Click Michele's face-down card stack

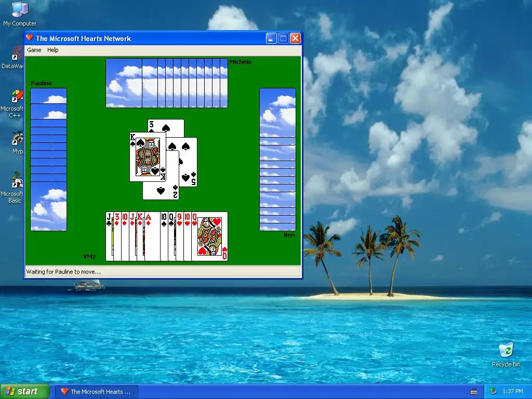coord(167,83)
